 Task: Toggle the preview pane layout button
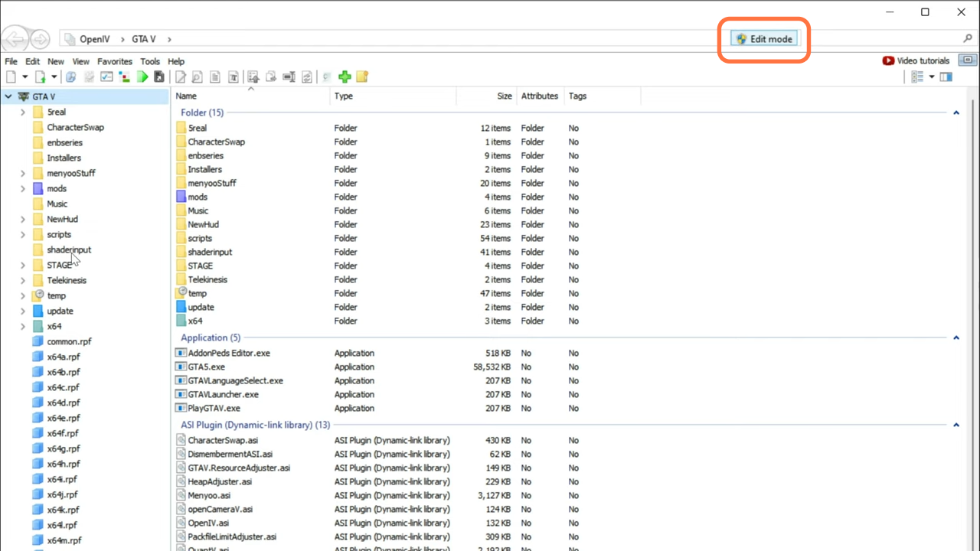946,77
